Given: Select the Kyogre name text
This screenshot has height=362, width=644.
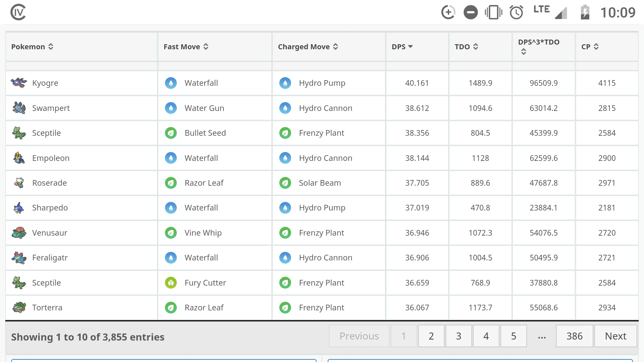Looking at the screenshot, I should 45,83.
